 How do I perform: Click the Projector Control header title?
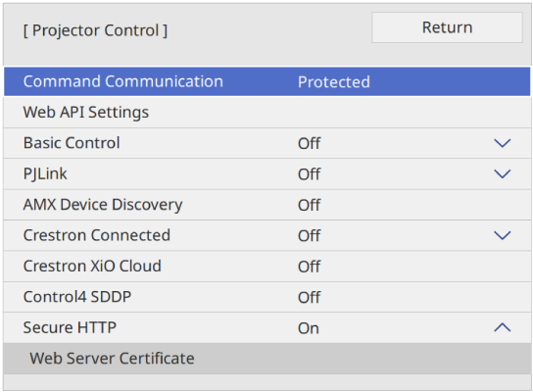95,30
